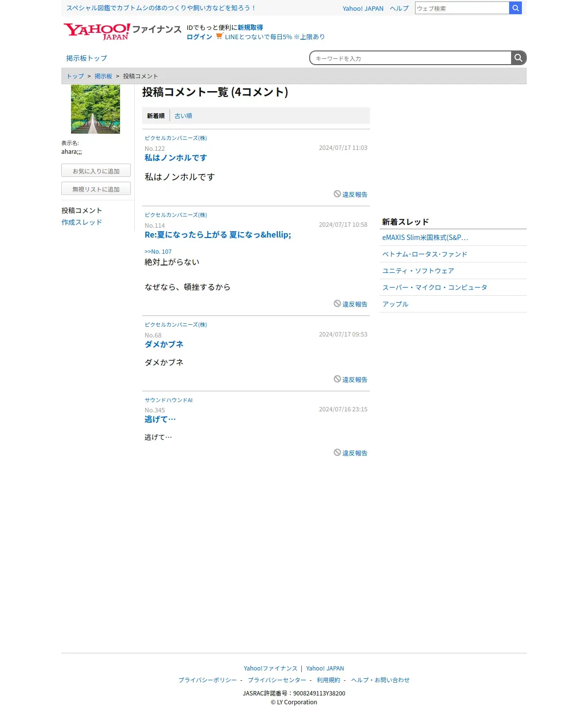Click 新規取得 ID registration link
The height and width of the screenshot is (718, 588).
[250, 27]
